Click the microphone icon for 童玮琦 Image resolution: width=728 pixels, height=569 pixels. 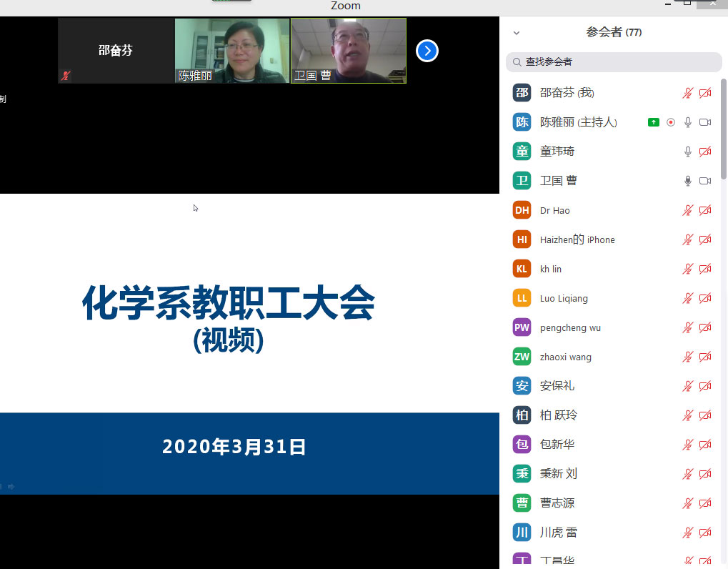tap(688, 152)
